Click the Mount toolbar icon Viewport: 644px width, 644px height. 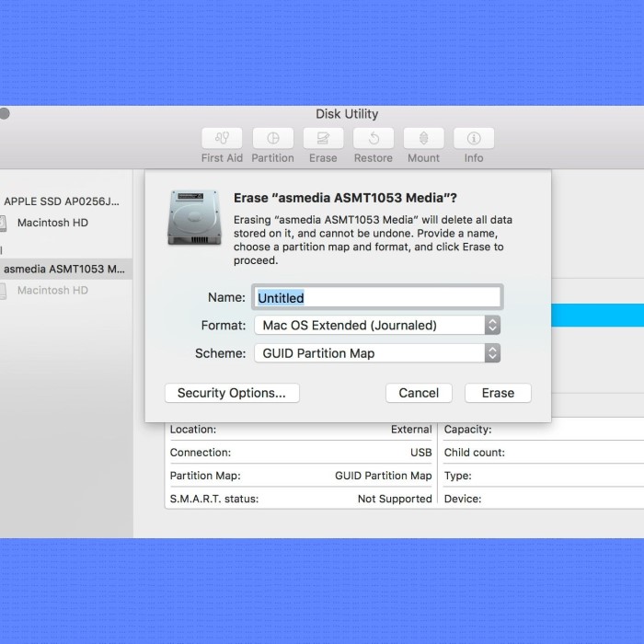tap(423, 138)
